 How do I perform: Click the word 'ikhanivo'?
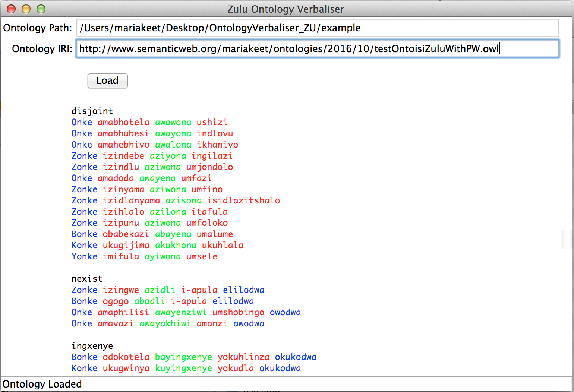[x=217, y=145]
